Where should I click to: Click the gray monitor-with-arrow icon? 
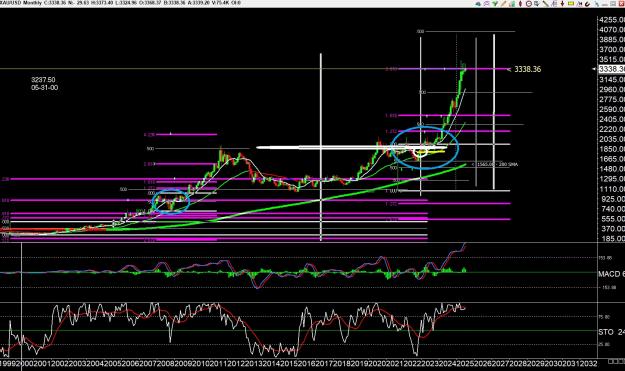[537, 4]
